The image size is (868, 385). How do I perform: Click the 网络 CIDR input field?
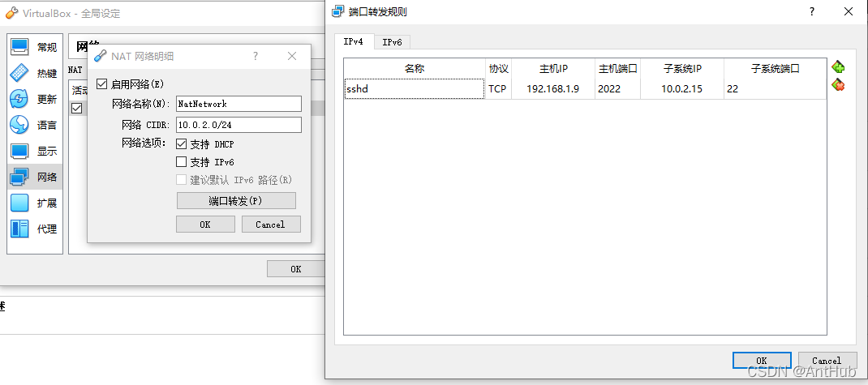239,125
